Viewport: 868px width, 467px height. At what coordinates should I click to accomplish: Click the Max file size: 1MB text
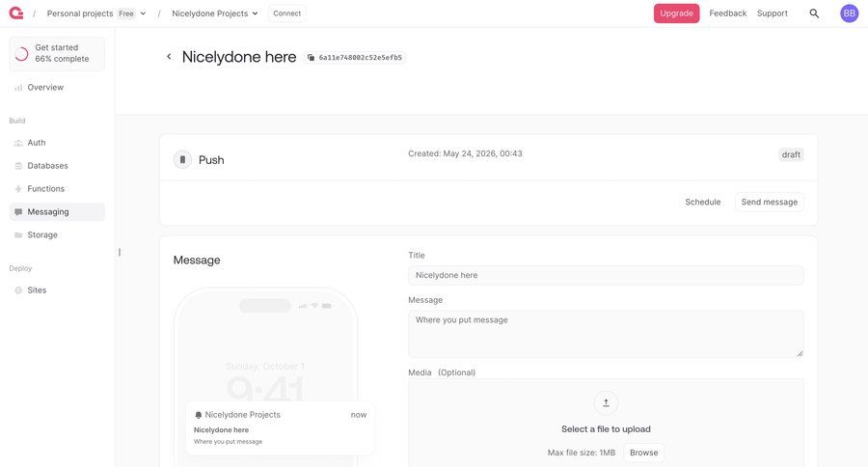coord(582,453)
